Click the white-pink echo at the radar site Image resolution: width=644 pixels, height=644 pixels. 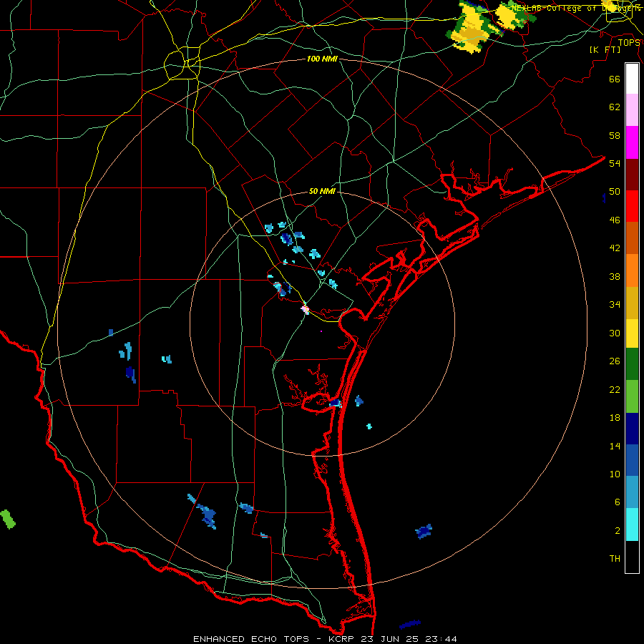(305, 308)
